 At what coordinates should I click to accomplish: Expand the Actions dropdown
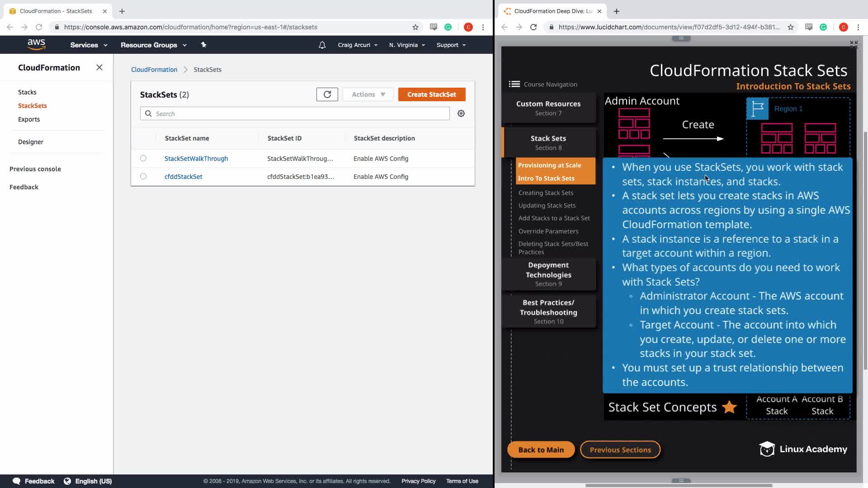click(x=368, y=94)
